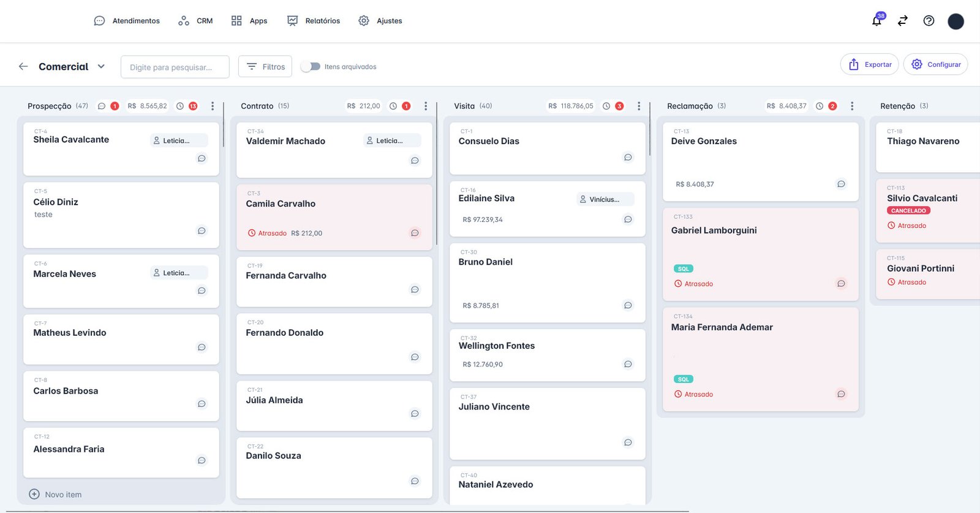Screen dimensions: 980x513
Task: Open chat on Gabriel Lamborguini card
Action: pos(841,284)
